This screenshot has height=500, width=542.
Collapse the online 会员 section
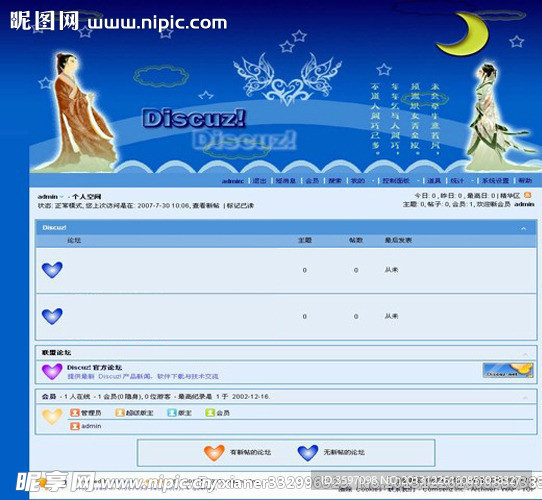point(525,398)
